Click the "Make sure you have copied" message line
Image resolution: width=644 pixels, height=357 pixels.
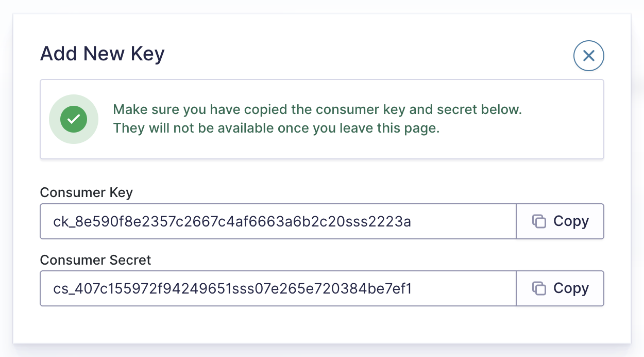(317, 110)
